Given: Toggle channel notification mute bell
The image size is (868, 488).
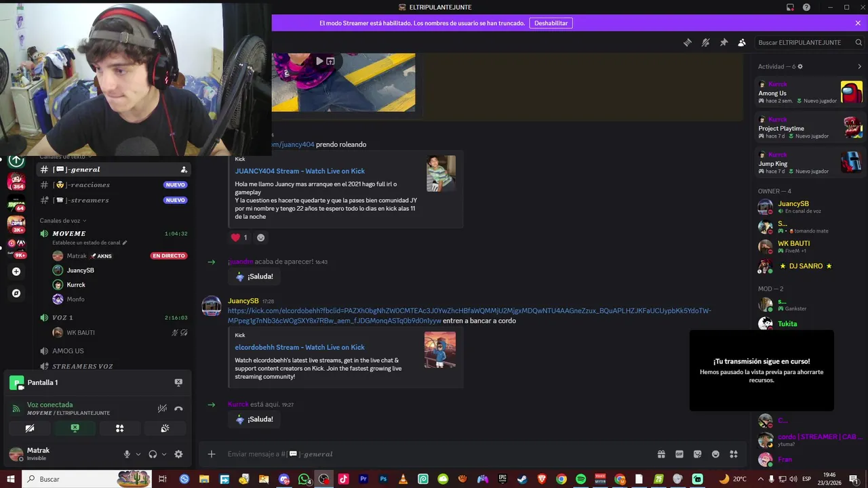Looking at the screenshot, I should pyautogui.click(x=706, y=42).
